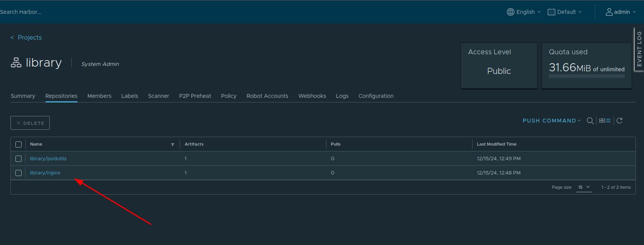This screenshot has width=644, height=245.
Task: Click the admin user profile icon
Action: [609, 12]
